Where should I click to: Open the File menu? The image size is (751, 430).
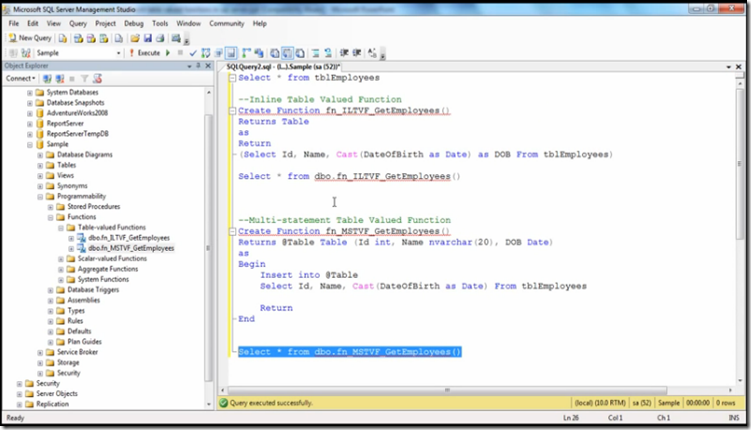pyautogui.click(x=14, y=23)
